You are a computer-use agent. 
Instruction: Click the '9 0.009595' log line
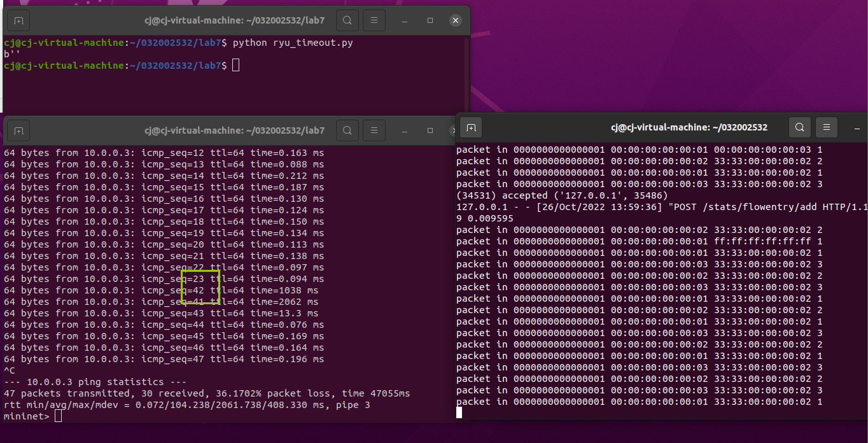tap(485, 218)
